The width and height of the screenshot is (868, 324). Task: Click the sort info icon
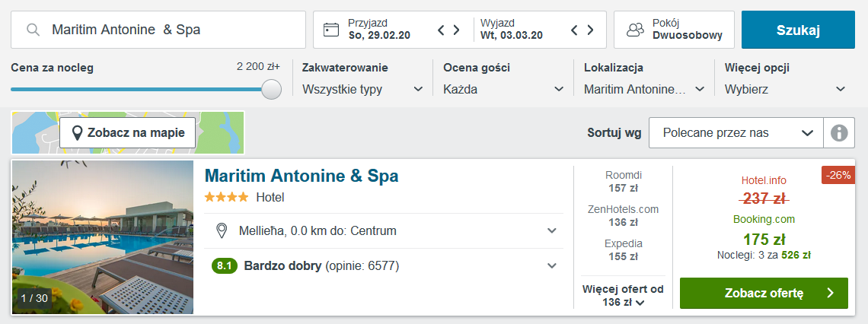tap(839, 133)
